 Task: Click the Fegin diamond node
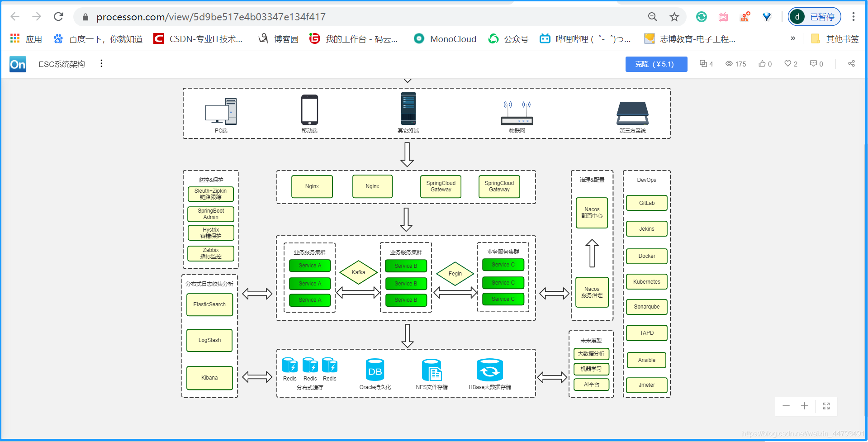point(455,274)
